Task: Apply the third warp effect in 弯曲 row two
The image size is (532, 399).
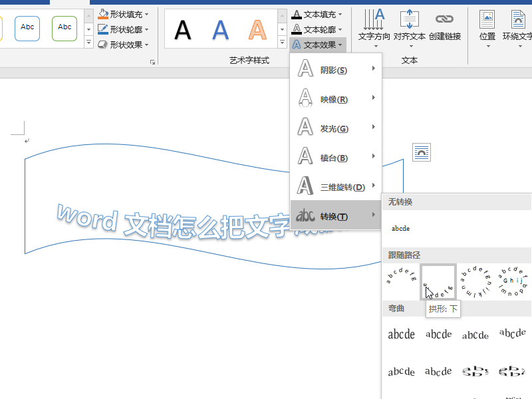Action: click(475, 371)
